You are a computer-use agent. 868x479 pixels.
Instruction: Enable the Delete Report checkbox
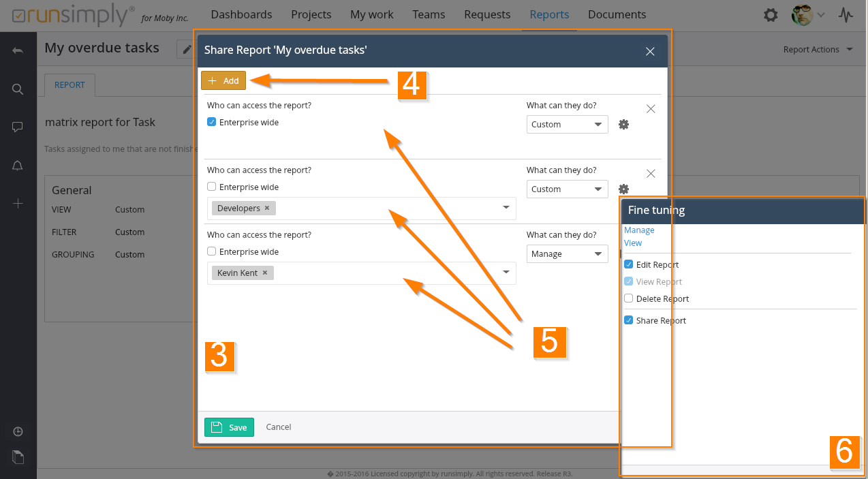pos(629,298)
